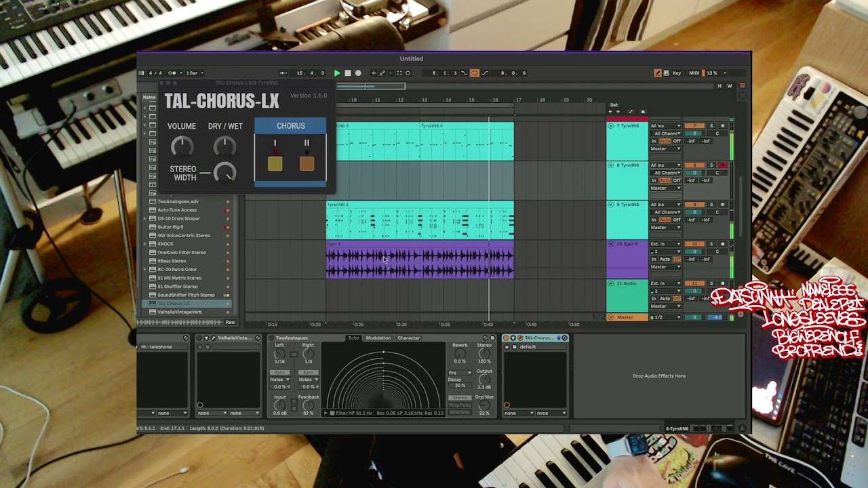This screenshot has width=868, height=488.
Task: Select ValhallaVintageVerb in the browser list
Action: tap(179, 312)
